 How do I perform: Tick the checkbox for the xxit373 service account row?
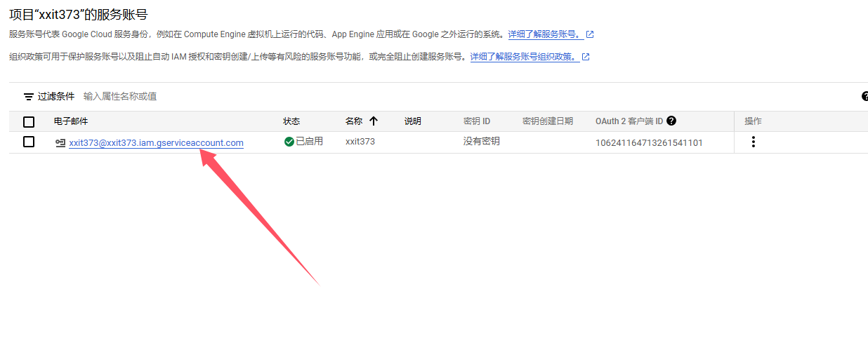[x=29, y=142]
